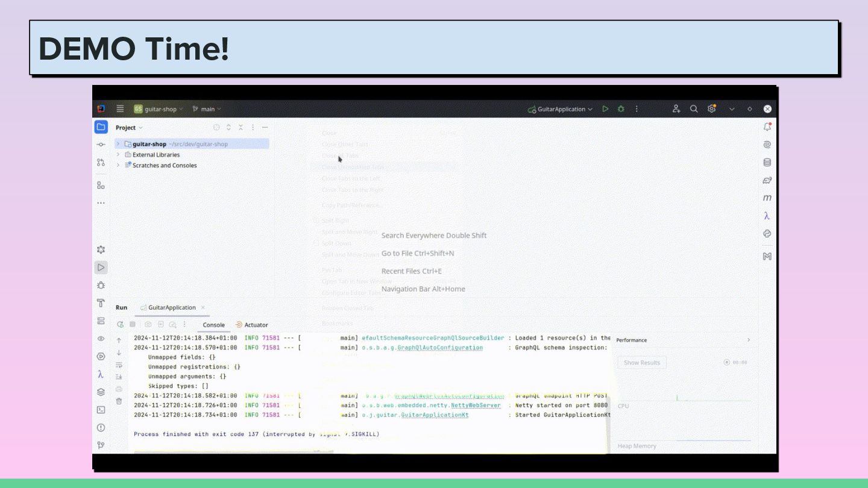Image resolution: width=868 pixels, height=488 pixels.
Task: Open IDE settings gear icon
Action: 712,109
